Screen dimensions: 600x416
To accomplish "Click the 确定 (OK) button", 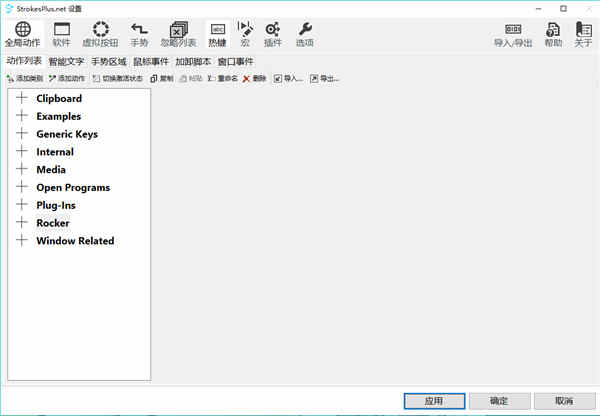I will 499,401.
